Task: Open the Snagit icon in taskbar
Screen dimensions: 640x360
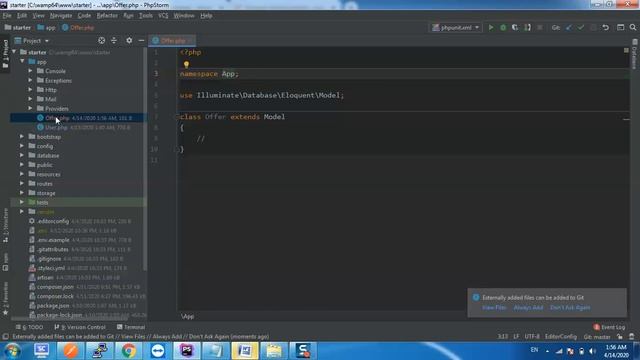Action: tap(303, 351)
